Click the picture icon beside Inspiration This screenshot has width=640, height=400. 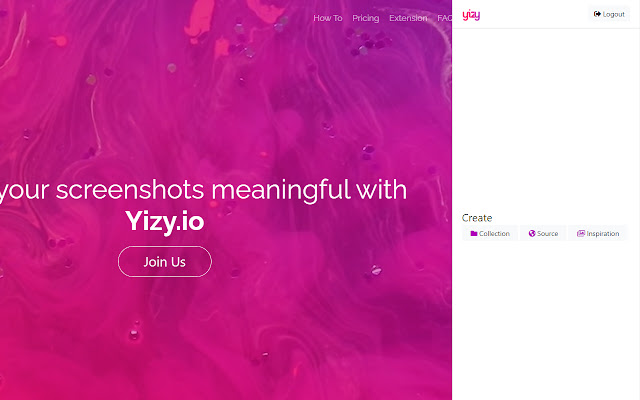coord(581,233)
